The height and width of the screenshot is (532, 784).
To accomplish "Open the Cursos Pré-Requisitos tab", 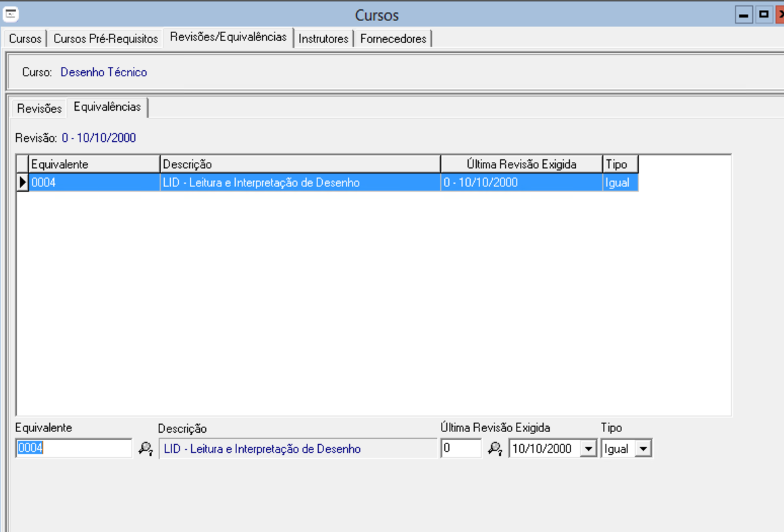I will click(x=105, y=38).
